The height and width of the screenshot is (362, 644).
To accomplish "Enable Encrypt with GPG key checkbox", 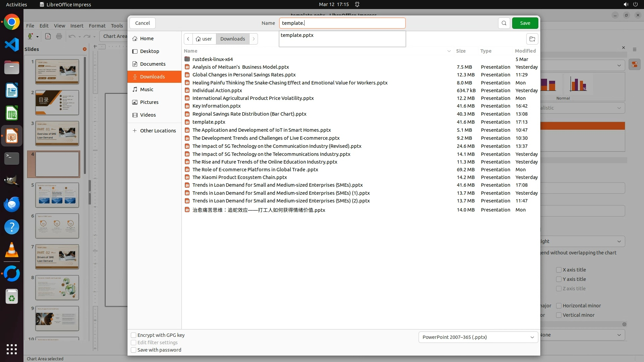I will point(133,335).
